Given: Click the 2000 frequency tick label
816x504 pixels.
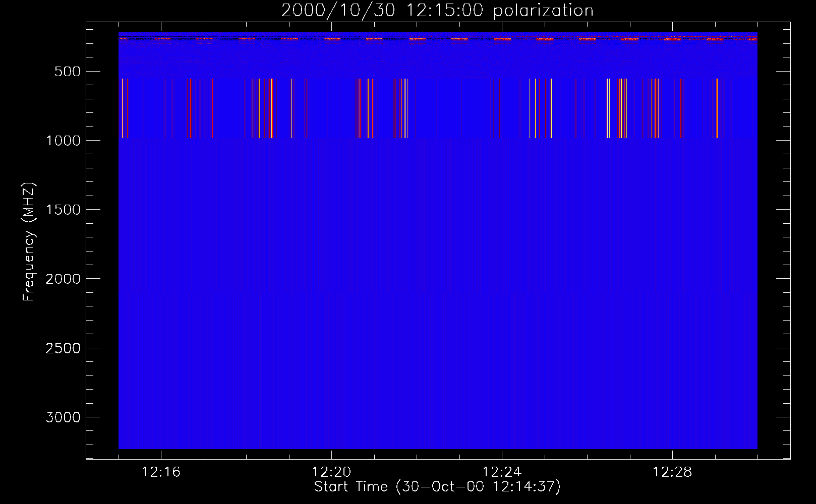Looking at the screenshot, I should click(x=63, y=279).
